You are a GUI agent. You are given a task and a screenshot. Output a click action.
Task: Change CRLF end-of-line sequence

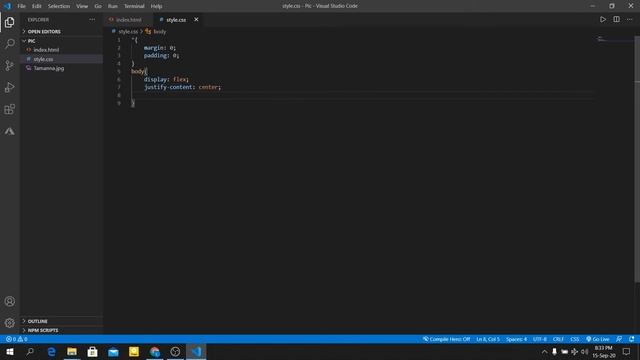558,339
